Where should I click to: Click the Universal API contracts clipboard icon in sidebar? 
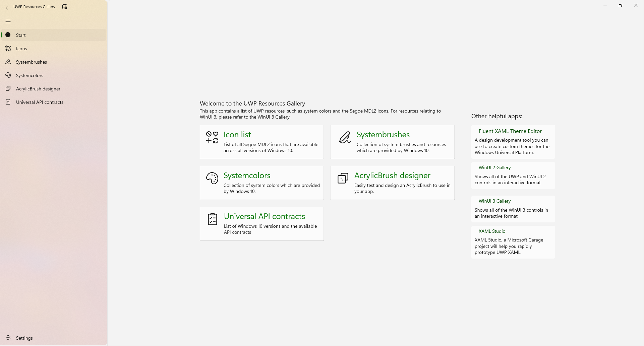8,102
